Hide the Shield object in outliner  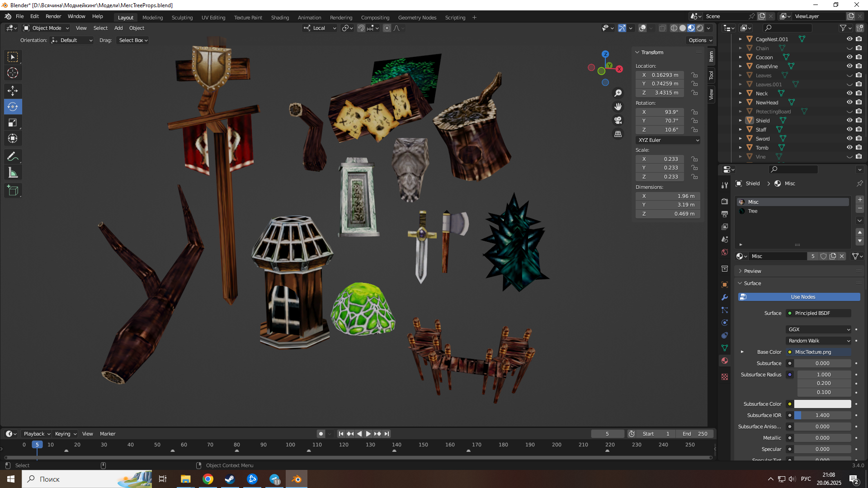pos(849,121)
